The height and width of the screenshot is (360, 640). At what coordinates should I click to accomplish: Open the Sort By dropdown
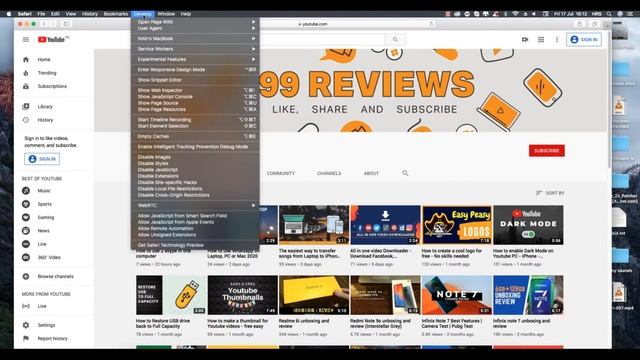550,193
